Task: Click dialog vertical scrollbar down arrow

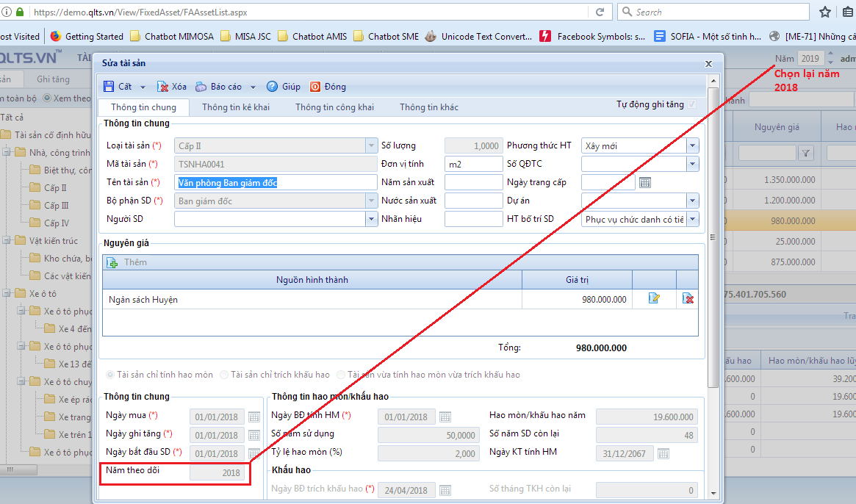Action: point(713,493)
